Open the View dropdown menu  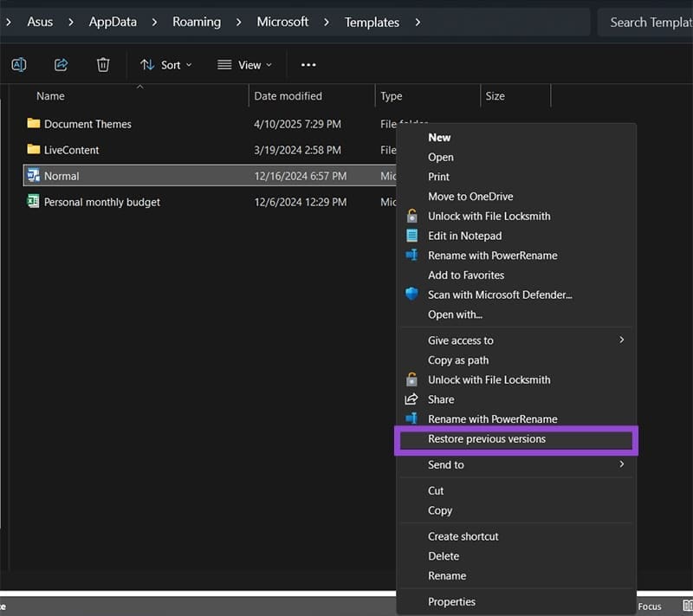[244, 65]
